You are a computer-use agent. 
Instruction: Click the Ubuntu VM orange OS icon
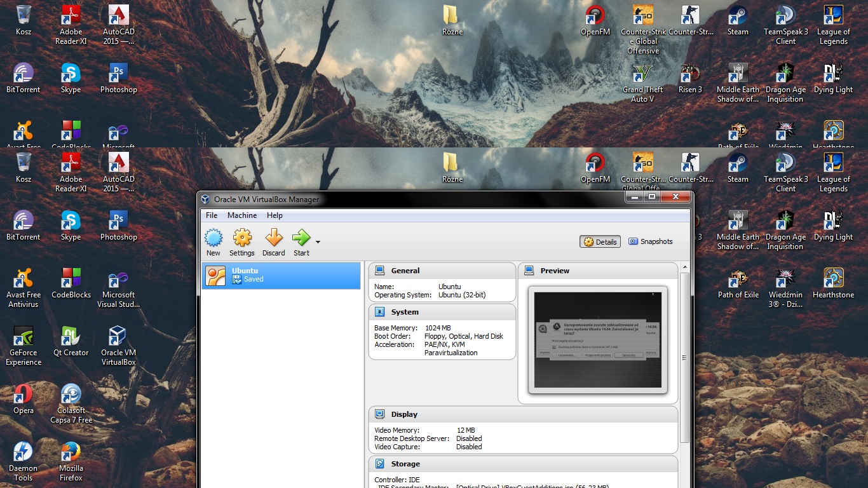tap(215, 275)
